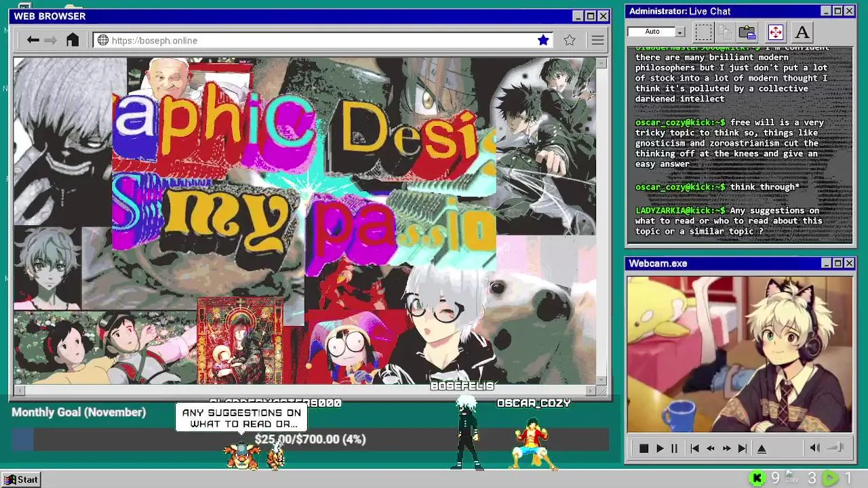
Task: Click the green Kick icon in taskbar
Action: pyautogui.click(x=757, y=479)
